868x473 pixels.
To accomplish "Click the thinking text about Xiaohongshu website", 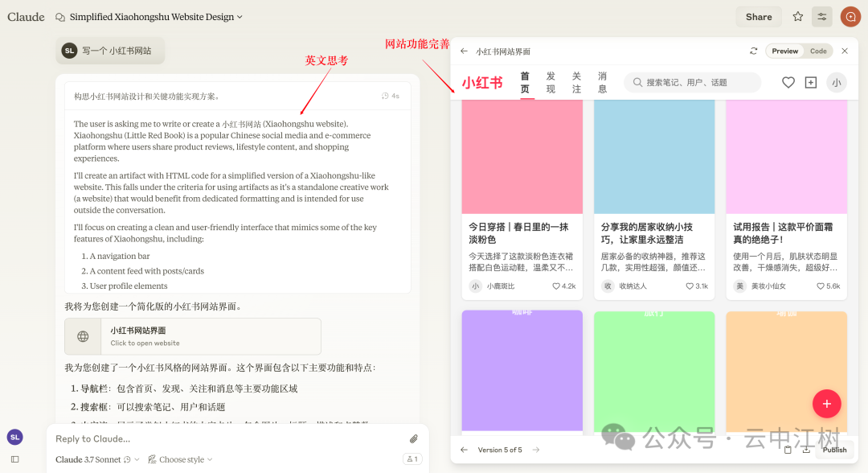I will coord(222,142).
